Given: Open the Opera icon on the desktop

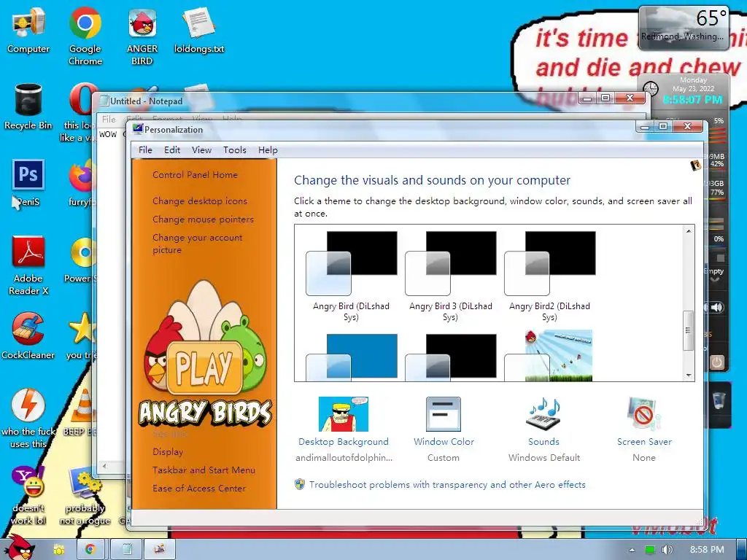Looking at the screenshot, I should (81, 113).
